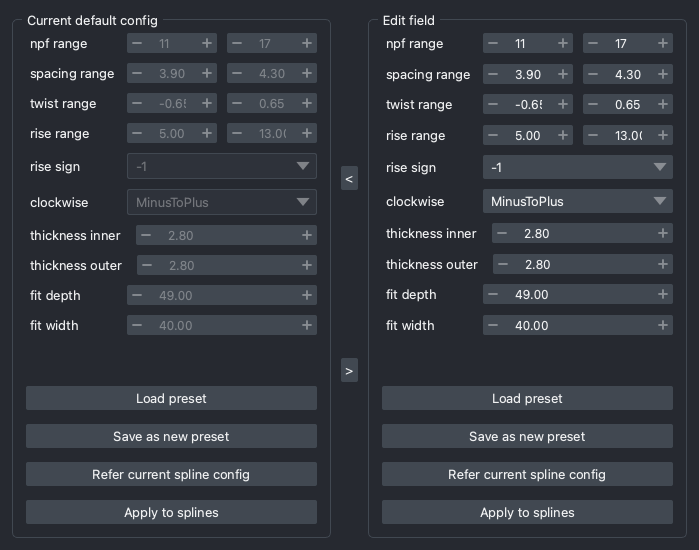Decrease Edit field fit width value
This screenshot has height=550, width=699.
(493, 325)
